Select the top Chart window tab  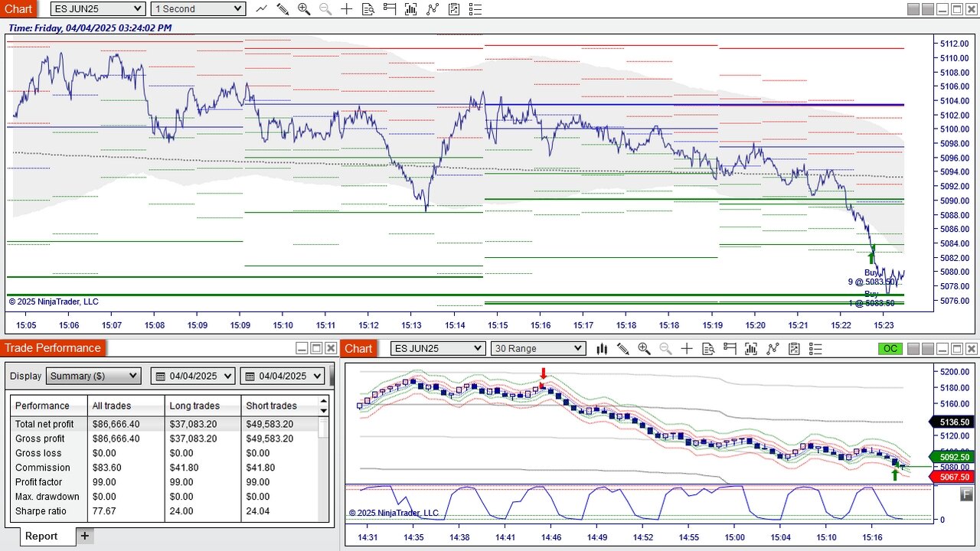click(x=18, y=8)
